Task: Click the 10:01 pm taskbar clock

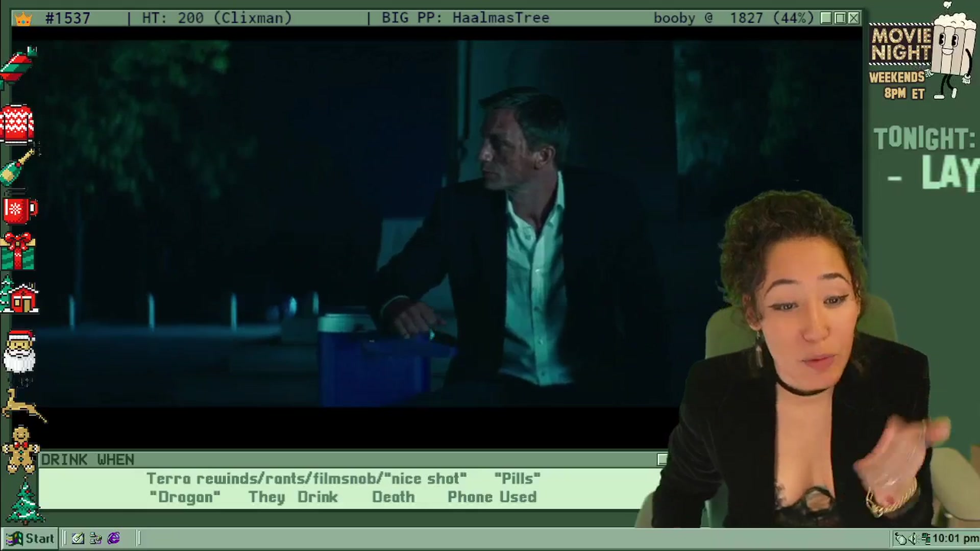Action: pos(955,538)
